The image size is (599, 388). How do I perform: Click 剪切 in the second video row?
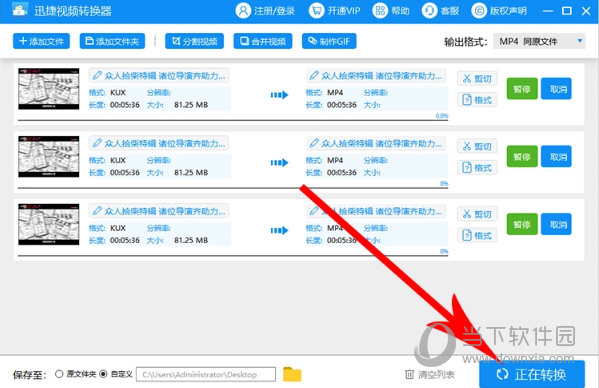click(477, 146)
